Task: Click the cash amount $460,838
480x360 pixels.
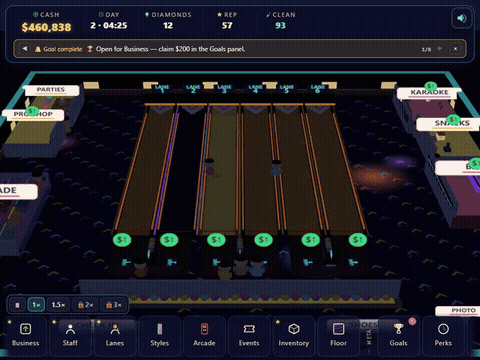Action: (x=46, y=27)
